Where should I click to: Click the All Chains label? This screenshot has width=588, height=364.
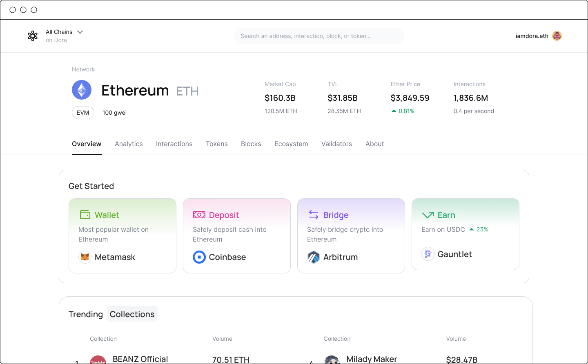(x=59, y=32)
